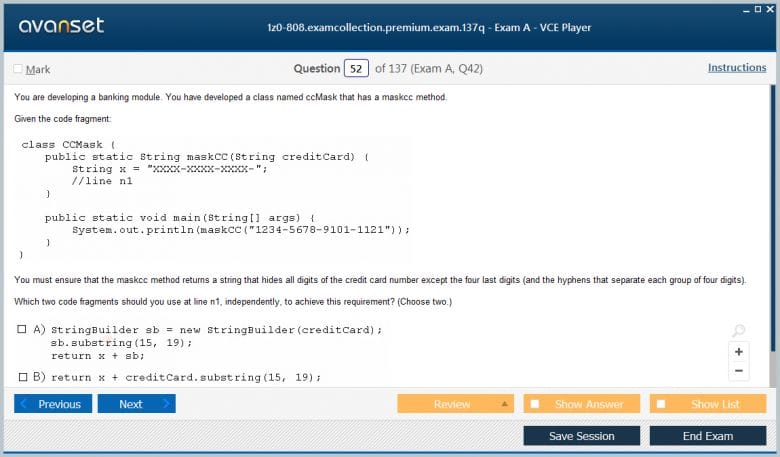The image size is (780, 457).
Task: Click End Exam button
Action: [708, 436]
